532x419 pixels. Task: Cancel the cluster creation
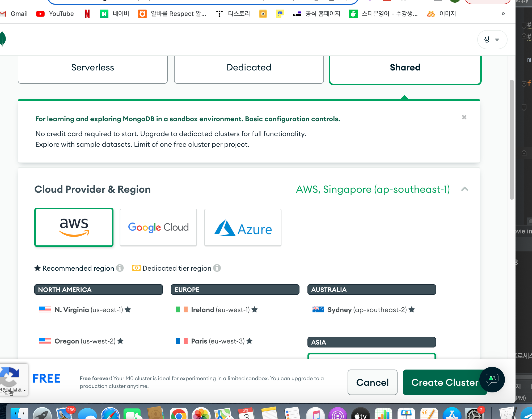[x=373, y=382]
